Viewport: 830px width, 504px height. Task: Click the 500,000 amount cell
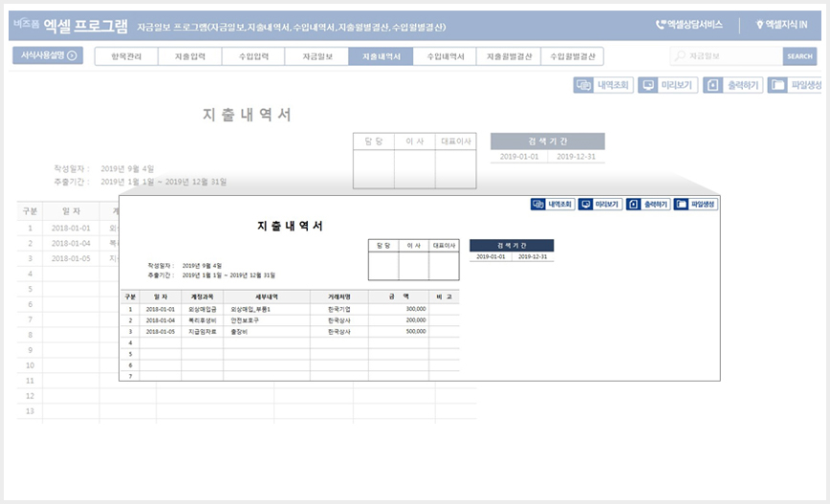pyautogui.click(x=399, y=332)
